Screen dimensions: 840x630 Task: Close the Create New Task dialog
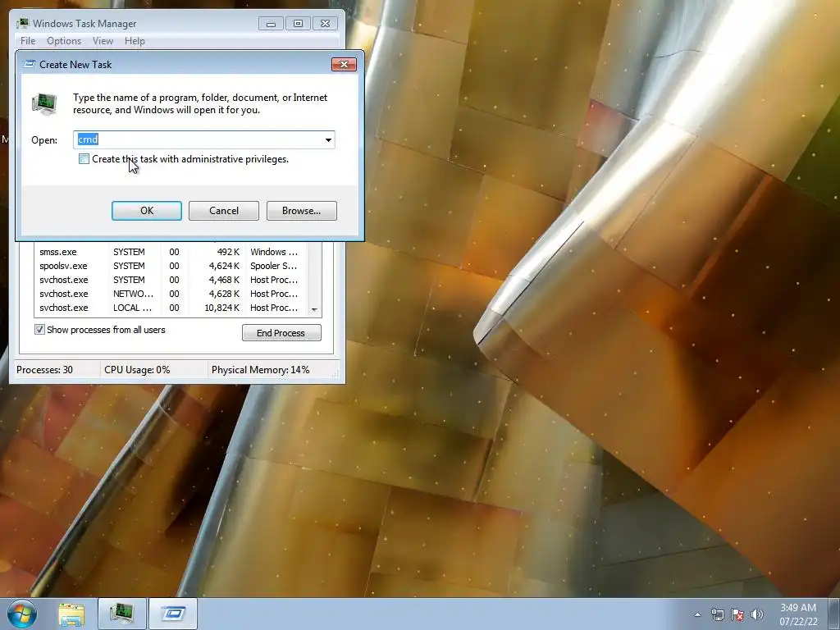(344, 64)
